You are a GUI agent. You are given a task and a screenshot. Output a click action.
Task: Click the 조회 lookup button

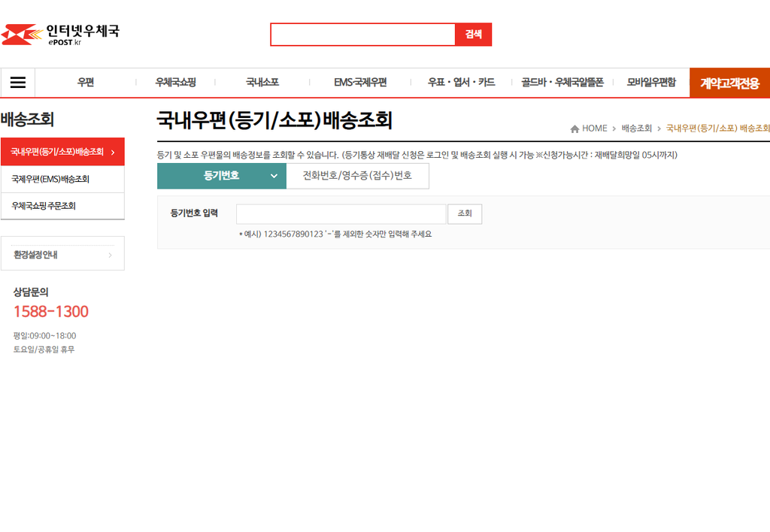pyautogui.click(x=465, y=214)
